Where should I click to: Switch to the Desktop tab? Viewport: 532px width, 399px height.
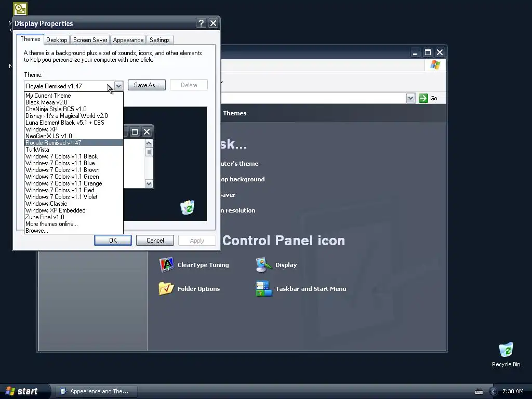coord(57,40)
